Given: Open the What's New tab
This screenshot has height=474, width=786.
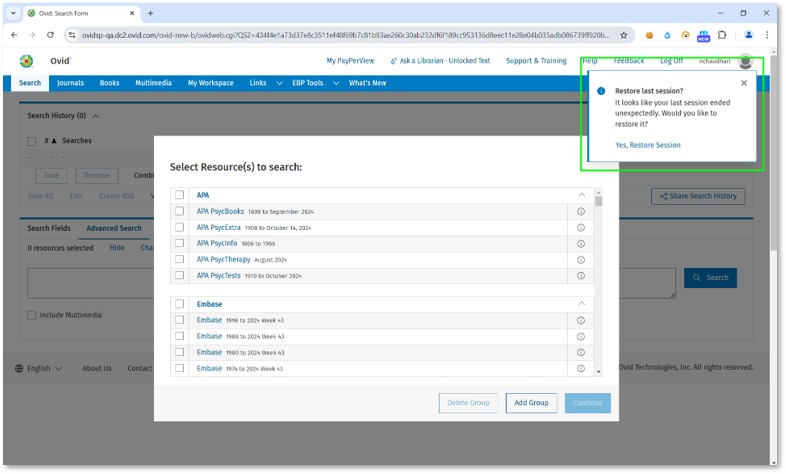Looking at the screenshot, I should click(x=367, y=83).
